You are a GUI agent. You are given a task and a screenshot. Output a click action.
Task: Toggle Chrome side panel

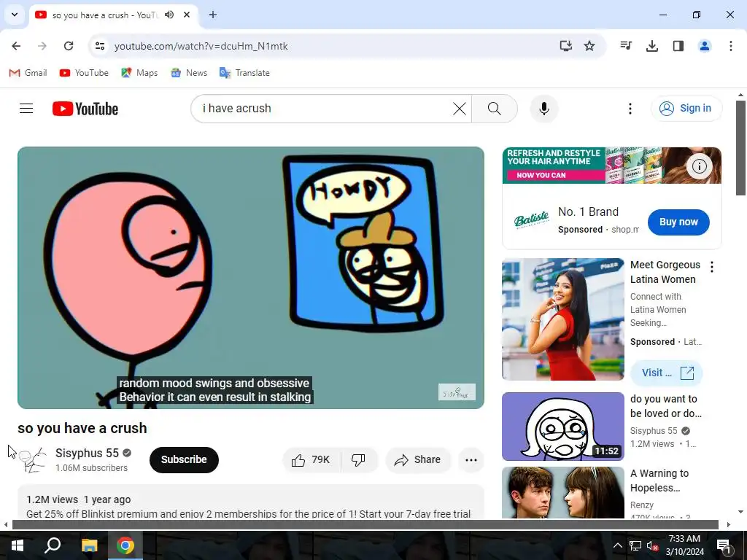(678, 46)
